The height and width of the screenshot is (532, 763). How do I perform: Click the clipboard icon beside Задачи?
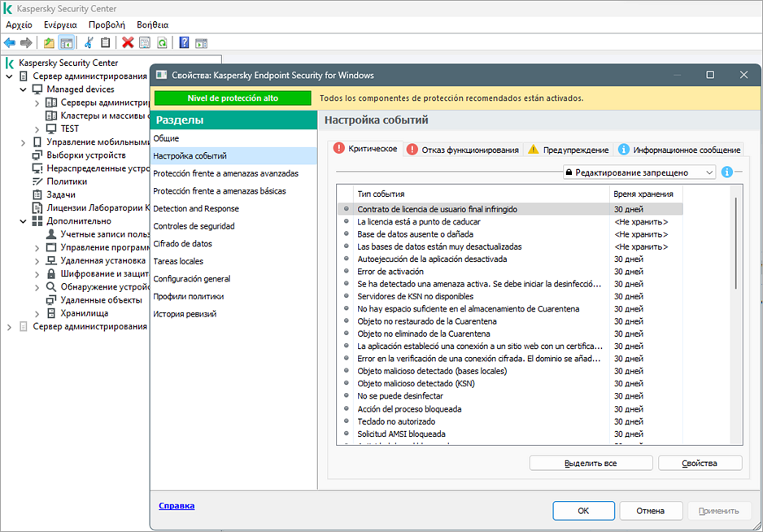pos(37,194)
